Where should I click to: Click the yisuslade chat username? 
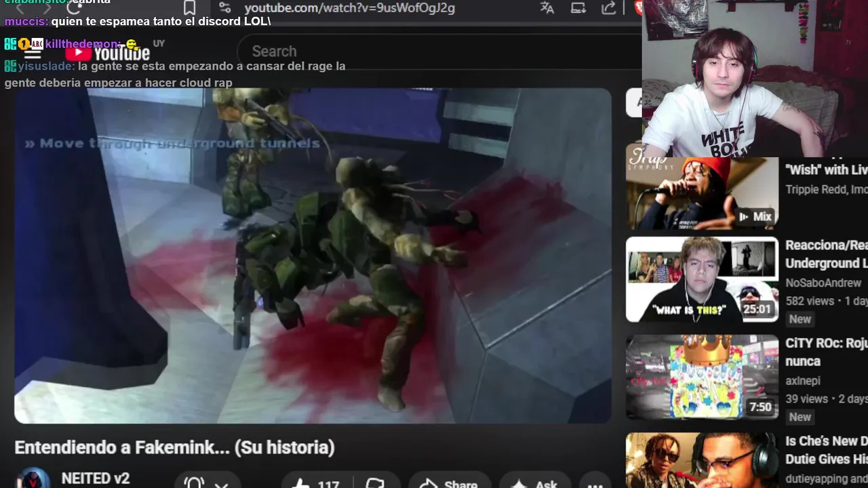point(46,66)
